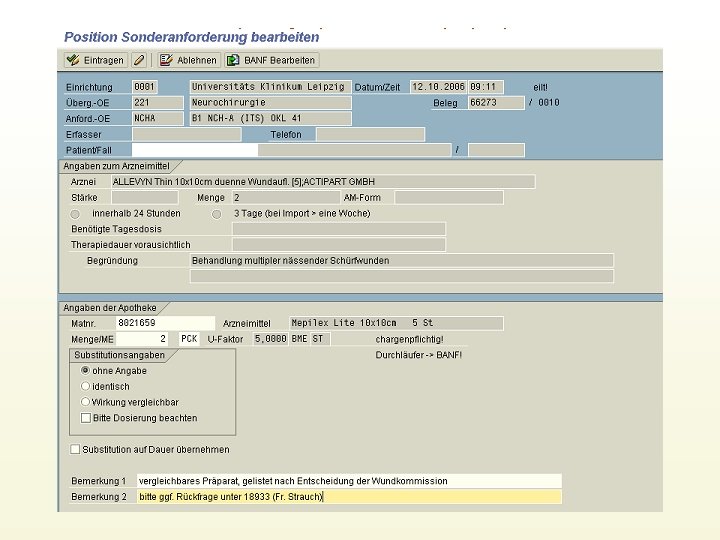
Task: Click the empty AM-Form field
Action: (x=449, y=197)
